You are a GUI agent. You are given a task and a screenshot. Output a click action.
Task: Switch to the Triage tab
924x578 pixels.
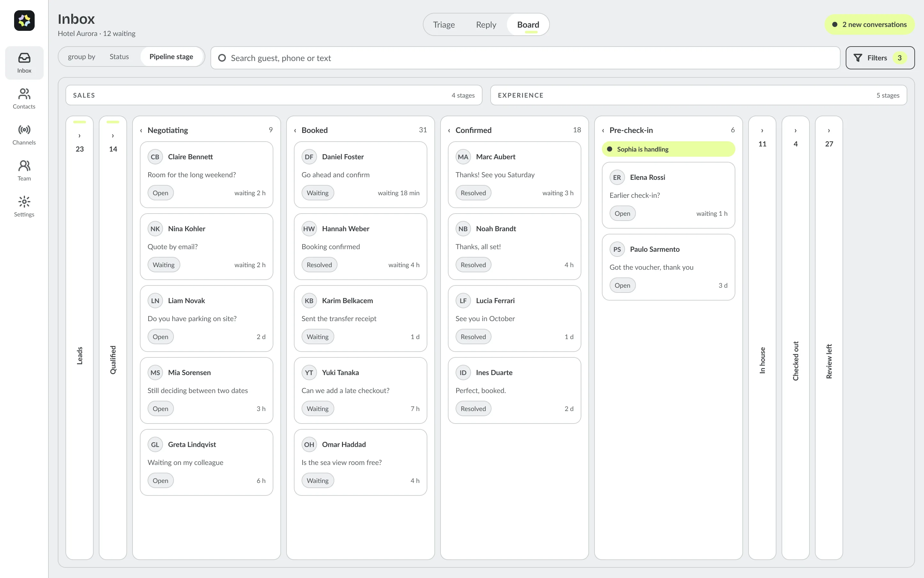point(444,24)
